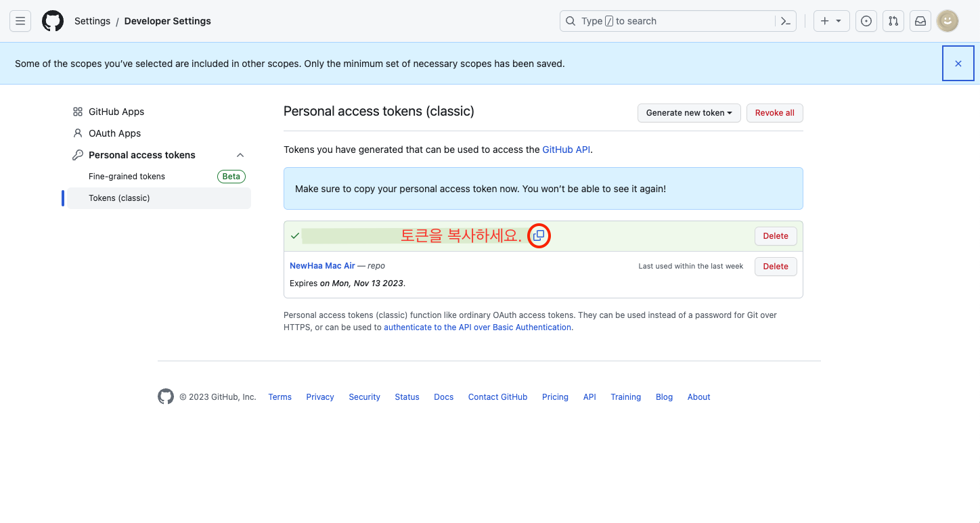Copy the new token to clipboard

tap(539, 235)
